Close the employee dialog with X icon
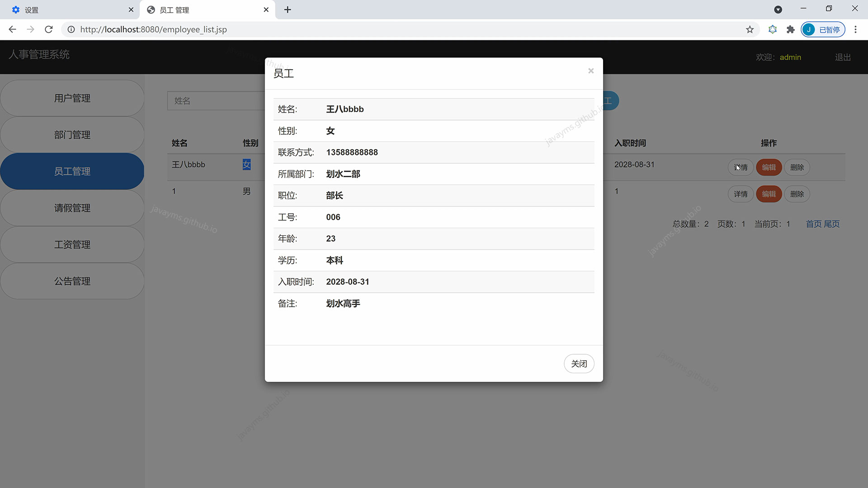868x488 pixels. point(590,71)
